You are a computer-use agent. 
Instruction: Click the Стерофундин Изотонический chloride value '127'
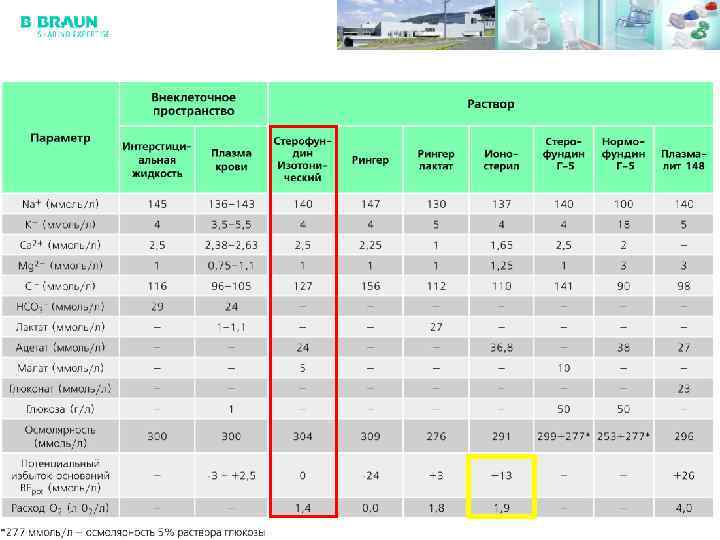point(303,286)
